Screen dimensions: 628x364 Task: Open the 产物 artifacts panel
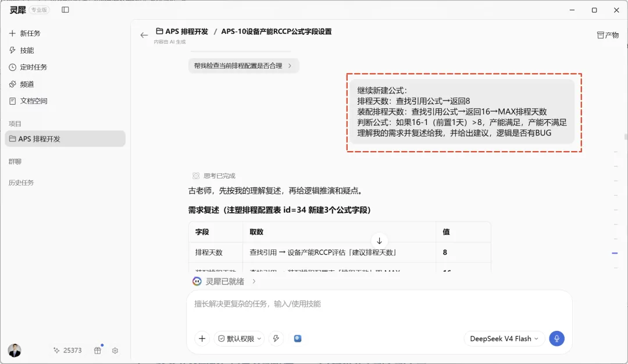[608, 35]
